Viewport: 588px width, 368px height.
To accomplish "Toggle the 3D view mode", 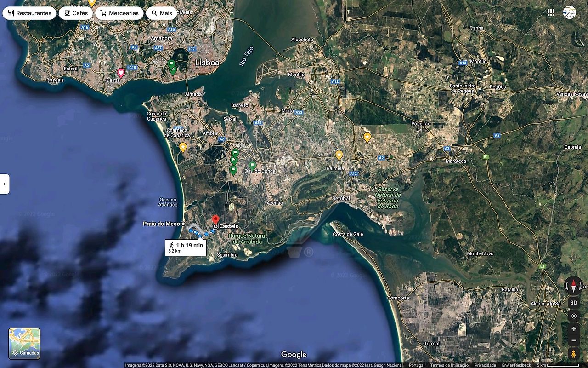I will (573, 303).
